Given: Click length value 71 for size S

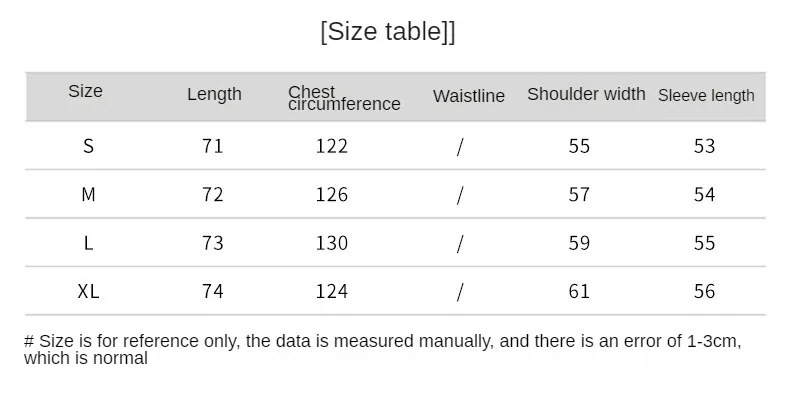Looking at the screenshot, I should coord(212,146).
